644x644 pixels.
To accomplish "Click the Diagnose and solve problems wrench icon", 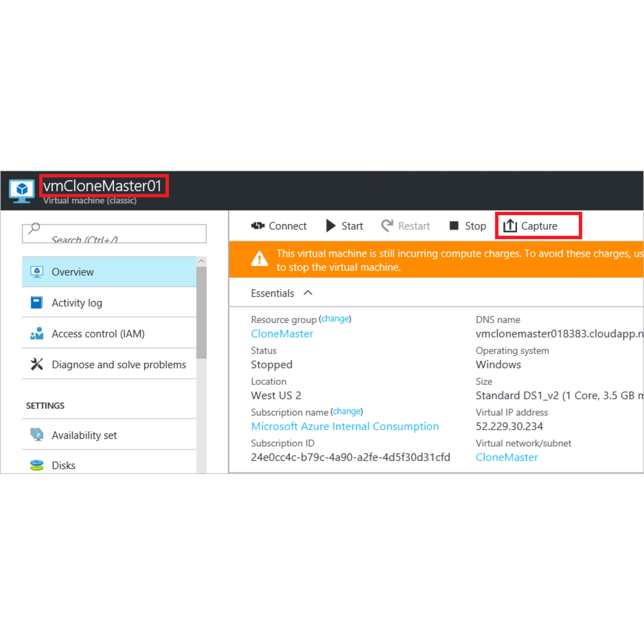I will [x=37, y=364].
